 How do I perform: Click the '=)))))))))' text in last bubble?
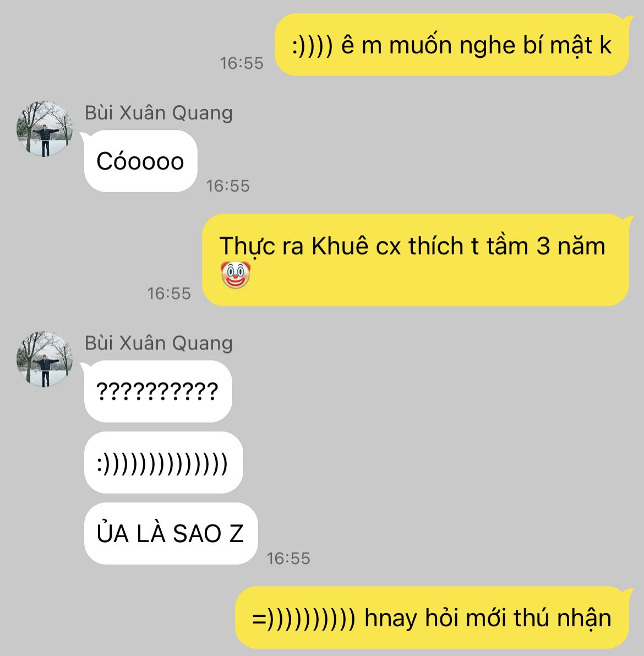(304, 619)
